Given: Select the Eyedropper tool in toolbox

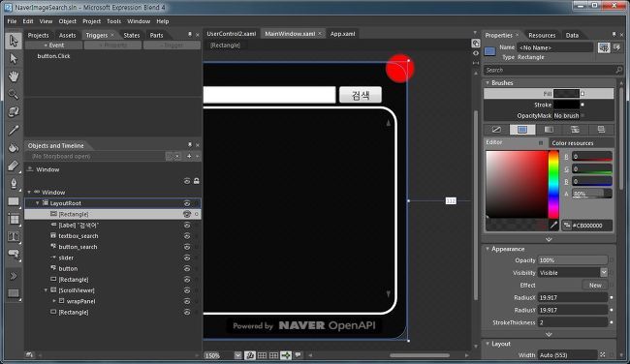Looking at the screenshot, I should 14,130.
